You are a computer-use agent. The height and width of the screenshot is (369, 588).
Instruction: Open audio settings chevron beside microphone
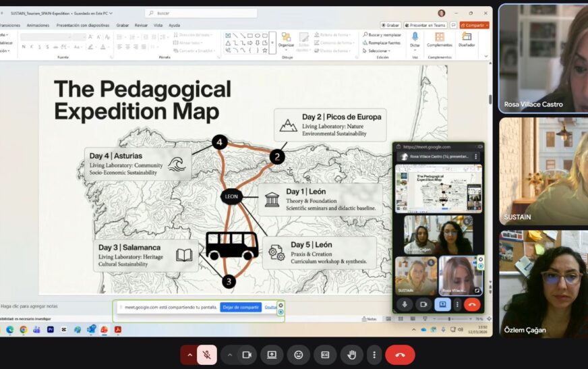pyautogui.click(x=189, y=355)
